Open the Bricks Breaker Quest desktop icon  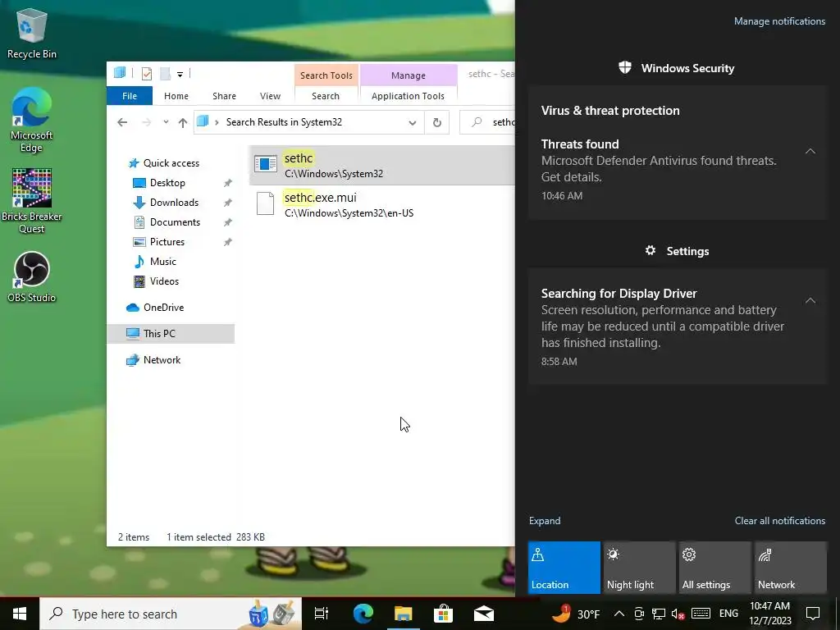pyautogui.click(x=32, y=202)
